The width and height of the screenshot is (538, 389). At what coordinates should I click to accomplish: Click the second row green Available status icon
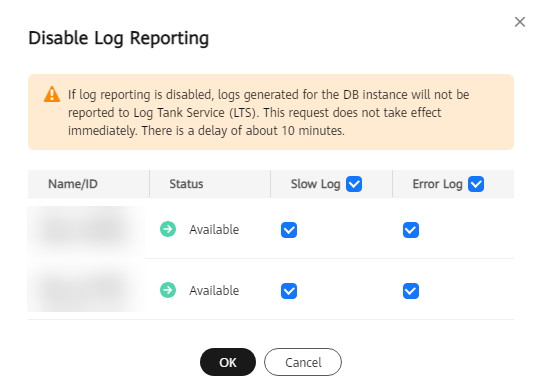[168, 290]
